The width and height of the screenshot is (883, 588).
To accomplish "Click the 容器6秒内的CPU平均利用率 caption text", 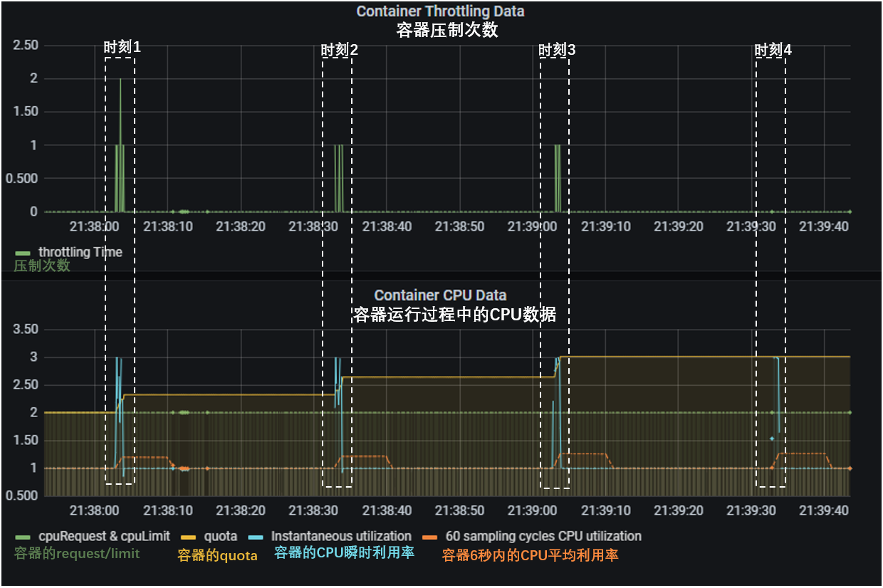I will click(530, 555).
